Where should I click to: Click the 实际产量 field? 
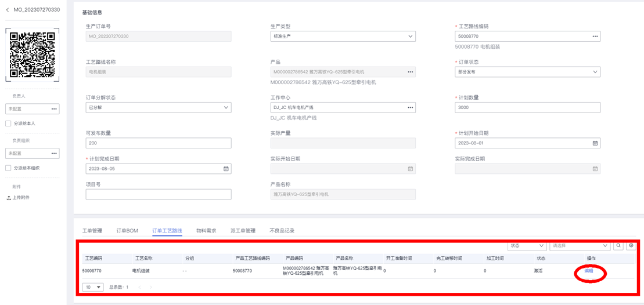click(x=343, y=143)
